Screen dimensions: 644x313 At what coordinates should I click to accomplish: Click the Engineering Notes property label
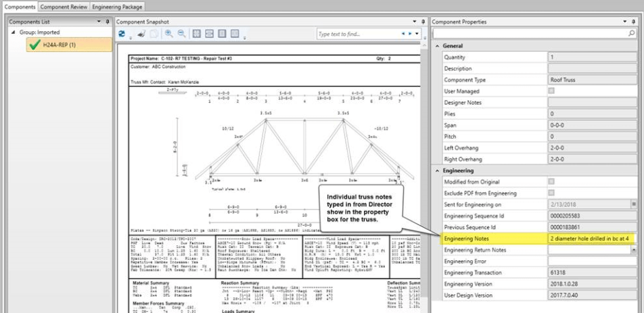coord(467,239)
